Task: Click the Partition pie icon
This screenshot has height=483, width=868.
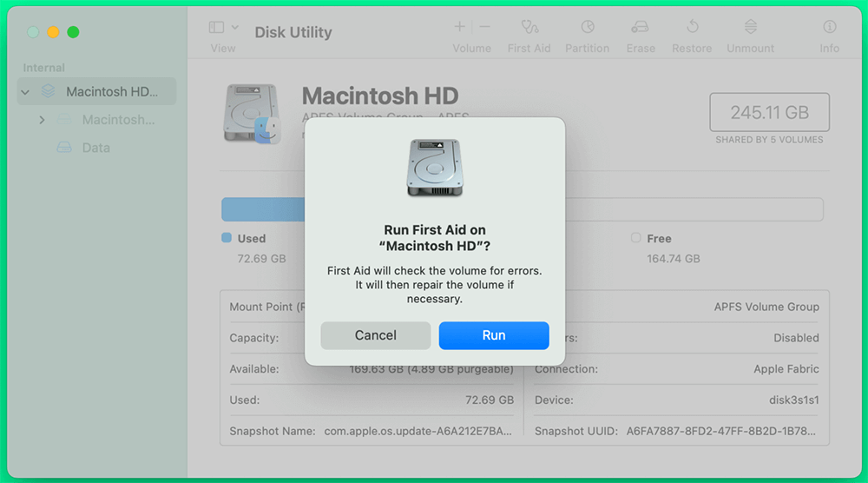Action: pos(588,27)
